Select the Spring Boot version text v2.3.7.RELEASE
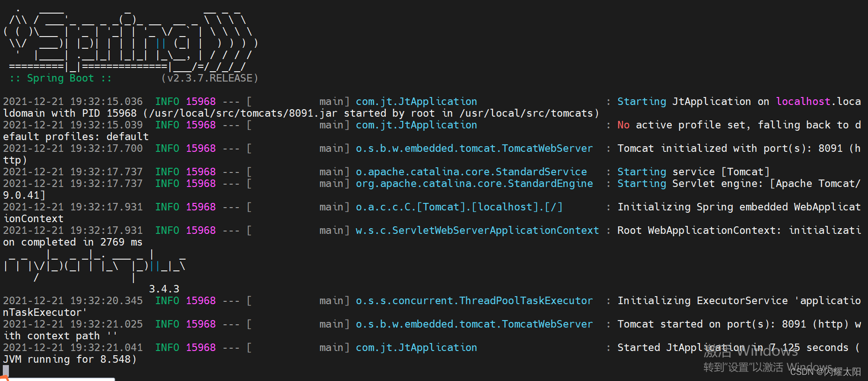The width and height of the screenshot is (868, 381). (x=209, y=78)
